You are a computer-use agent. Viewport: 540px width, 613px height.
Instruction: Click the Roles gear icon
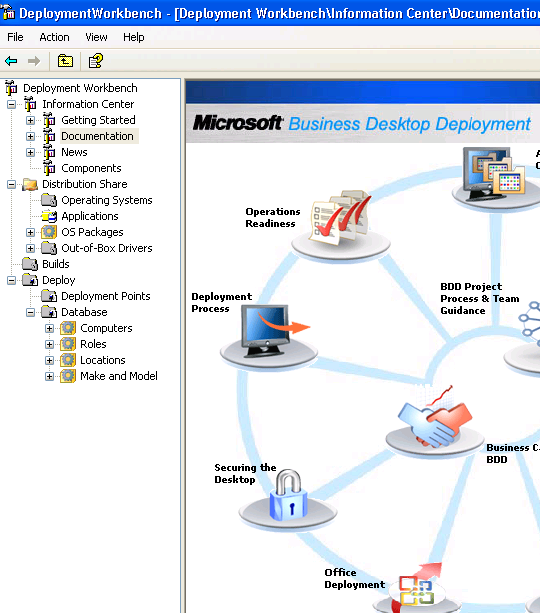tap(68, 344)
